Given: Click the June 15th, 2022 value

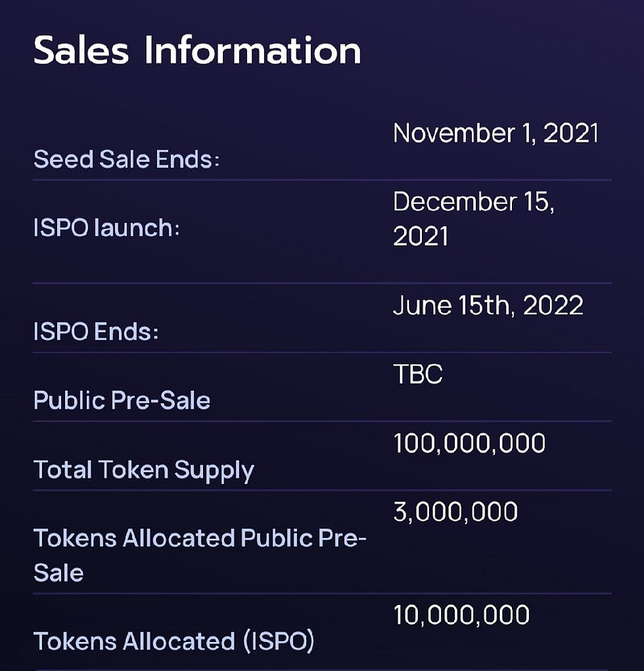Looking at the screenshot, I should click(x=488, y=305).
